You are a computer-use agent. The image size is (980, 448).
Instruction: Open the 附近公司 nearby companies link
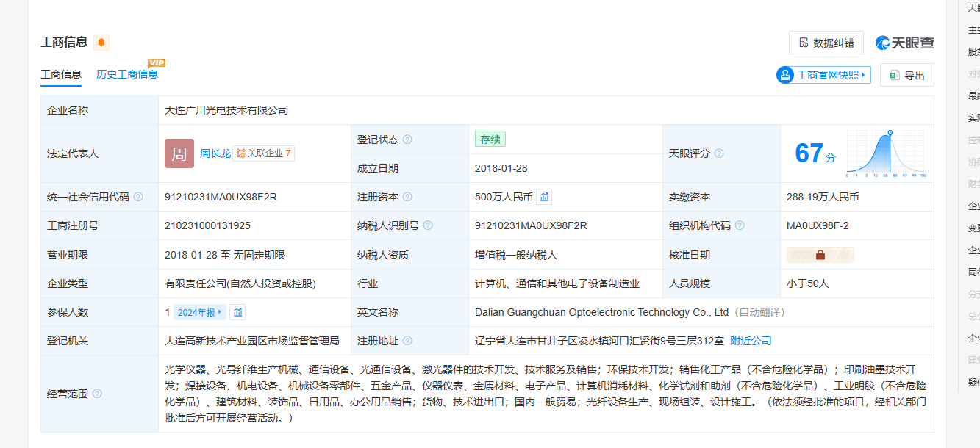click(751, 341)
